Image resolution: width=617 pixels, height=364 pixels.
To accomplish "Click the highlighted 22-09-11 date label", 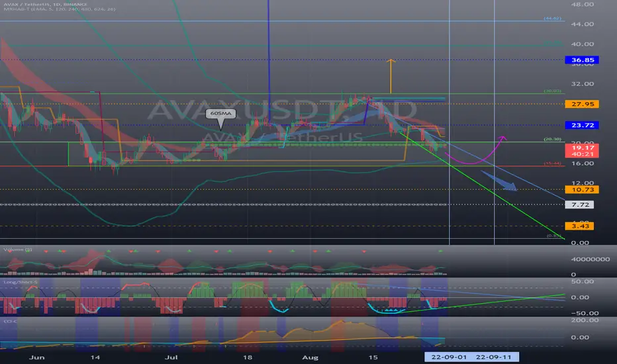I will pos(494,357).
